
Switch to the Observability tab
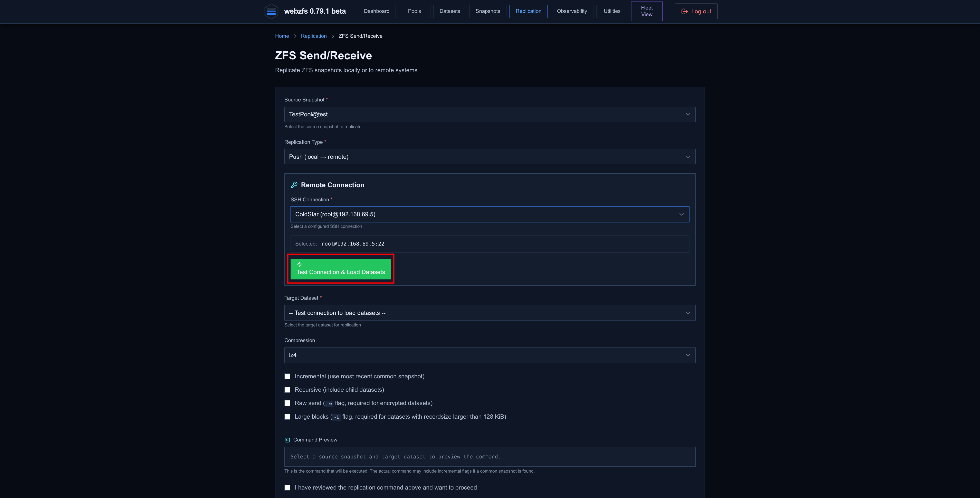click(x=572, y=11)
